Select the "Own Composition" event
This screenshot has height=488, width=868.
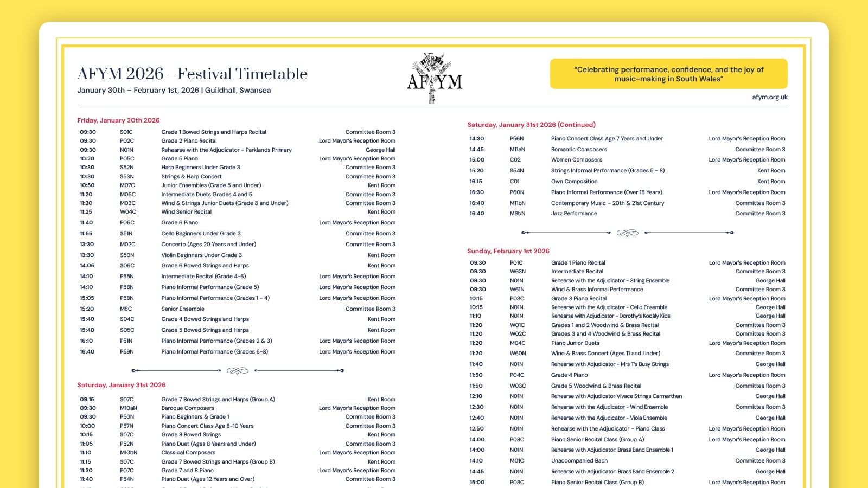[x=574, y=182]
